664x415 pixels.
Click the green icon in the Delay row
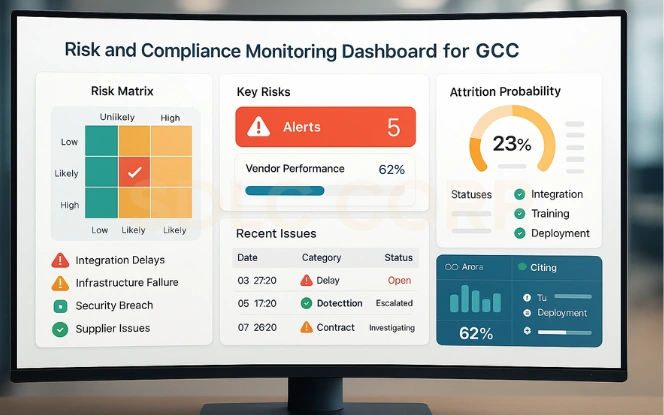coord(306,280)
